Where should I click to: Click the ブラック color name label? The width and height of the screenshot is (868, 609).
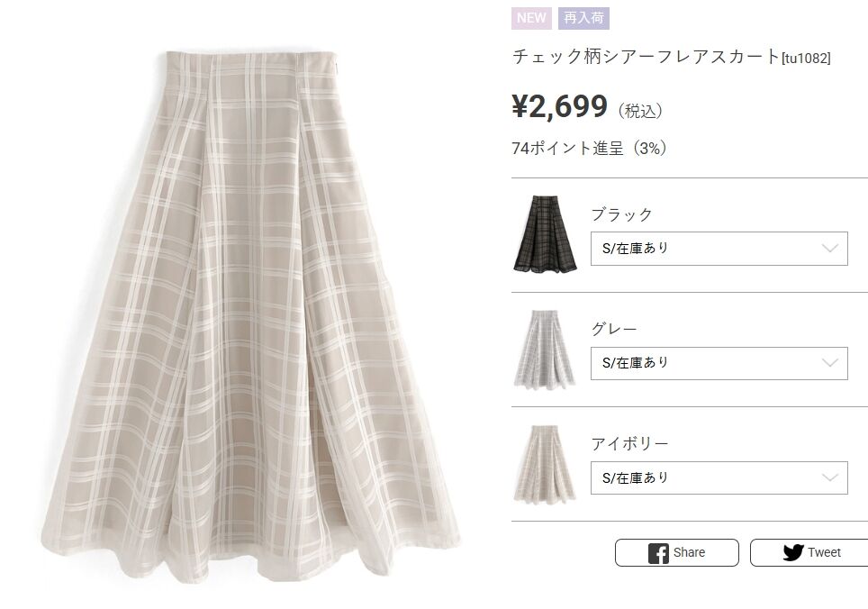click(621, 214)
